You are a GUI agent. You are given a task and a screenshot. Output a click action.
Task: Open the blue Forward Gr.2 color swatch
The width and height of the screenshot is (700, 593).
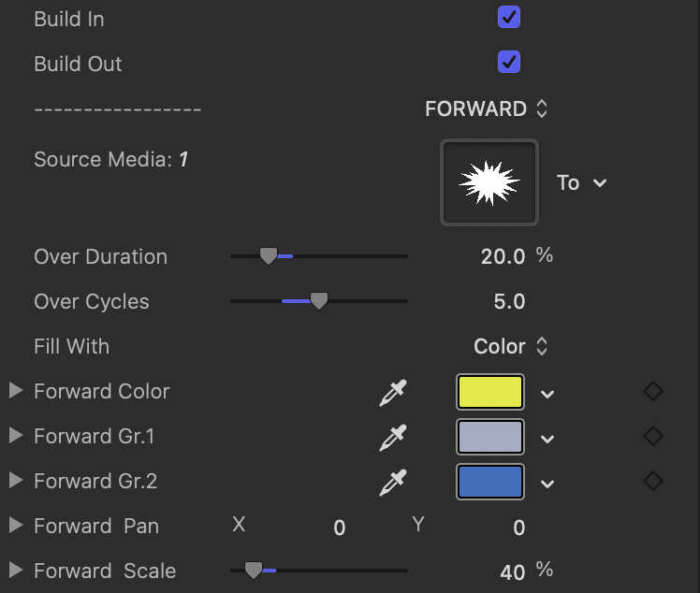pyautogui.click(x=489, y=482)
